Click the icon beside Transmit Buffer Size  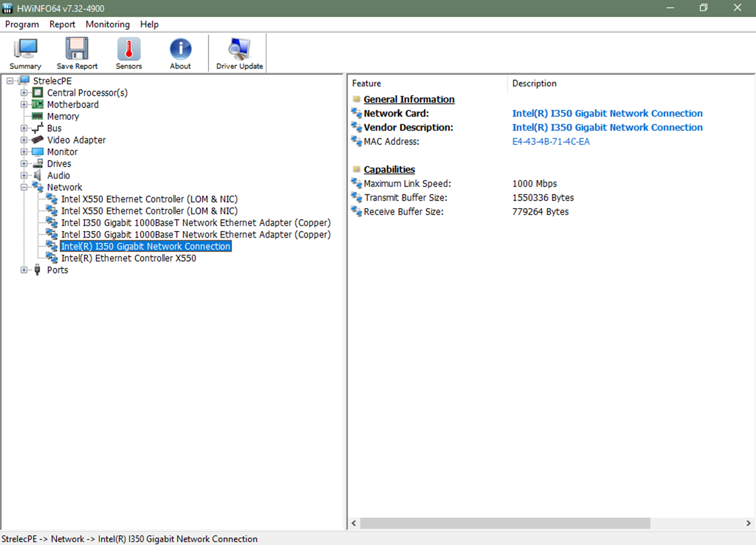point(356,197)
